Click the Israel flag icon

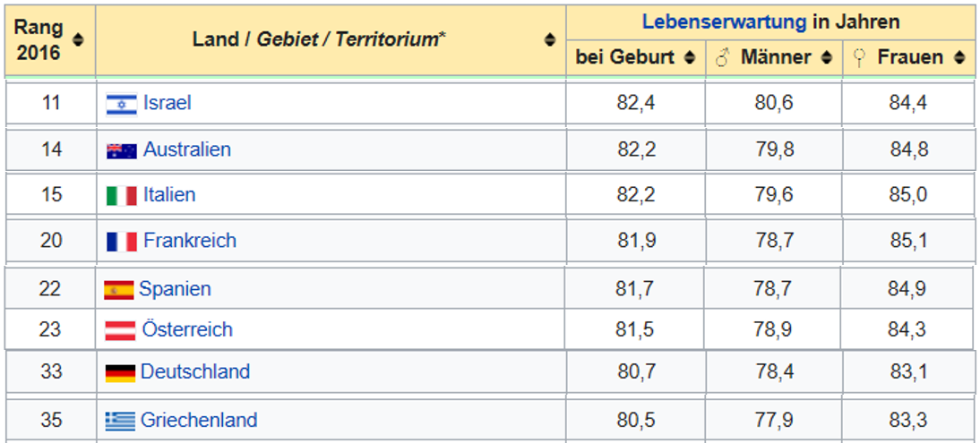point(122,104)
